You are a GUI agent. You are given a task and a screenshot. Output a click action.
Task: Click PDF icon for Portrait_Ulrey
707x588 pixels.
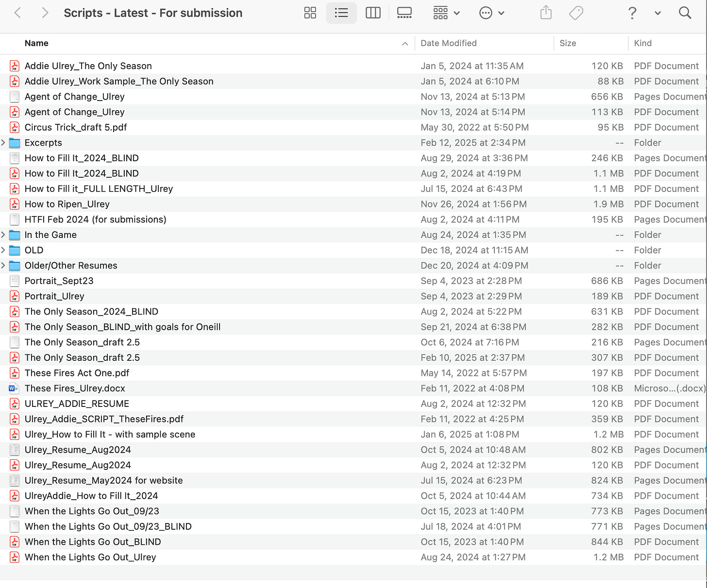coord(15,296)
